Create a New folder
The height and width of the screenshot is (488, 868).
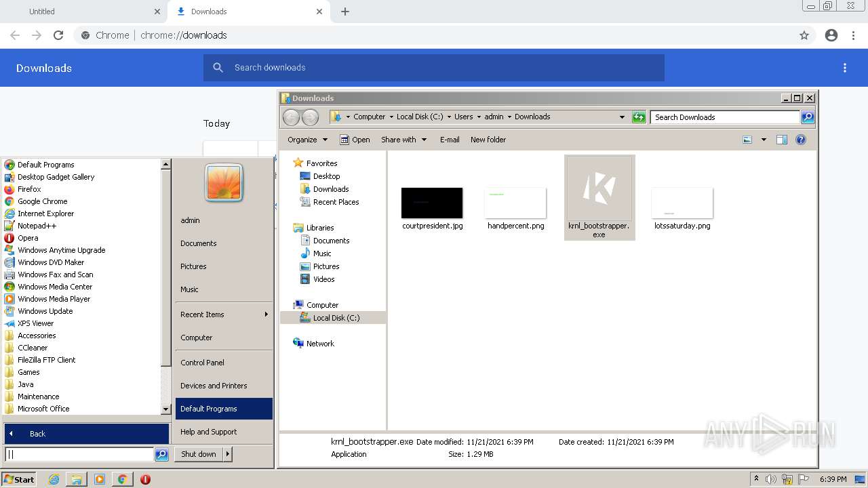pyautogui.click(x=488, y=140)
